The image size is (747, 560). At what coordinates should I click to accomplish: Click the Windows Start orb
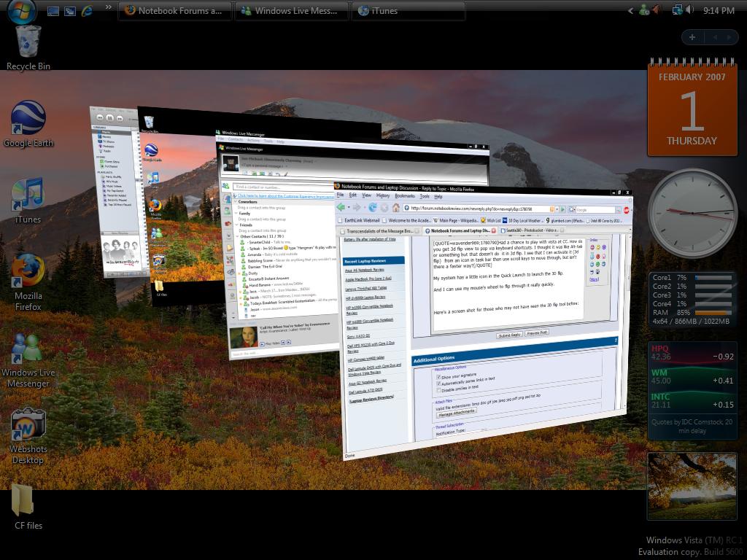tap(21, 10)
